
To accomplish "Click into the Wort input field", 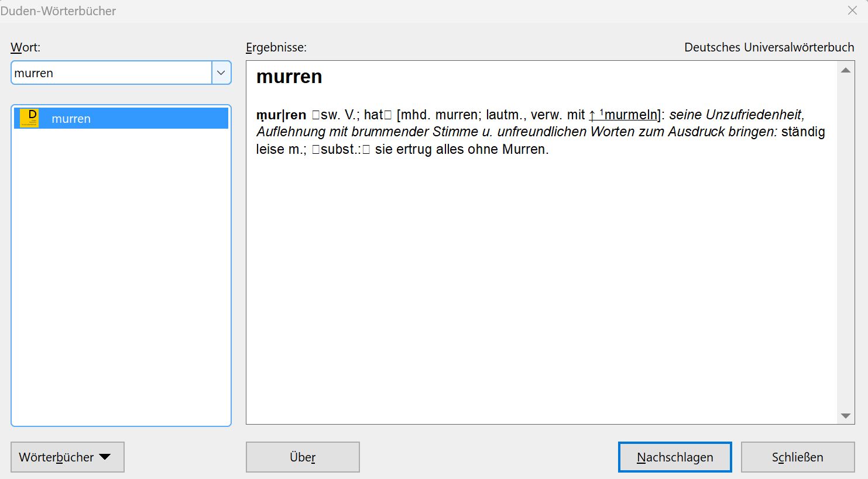I will [x=111, y=73].
